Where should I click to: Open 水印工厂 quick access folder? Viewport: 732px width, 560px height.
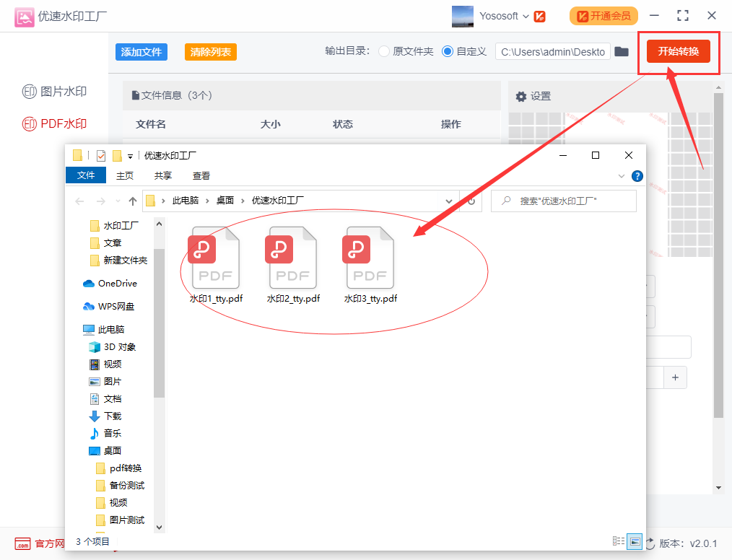114,226
